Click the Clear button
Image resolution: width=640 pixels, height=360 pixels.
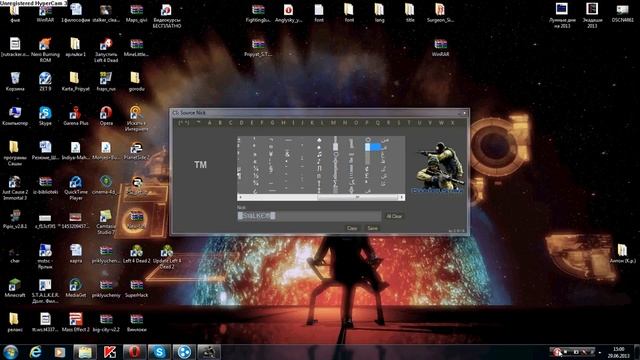click(352, 228)
